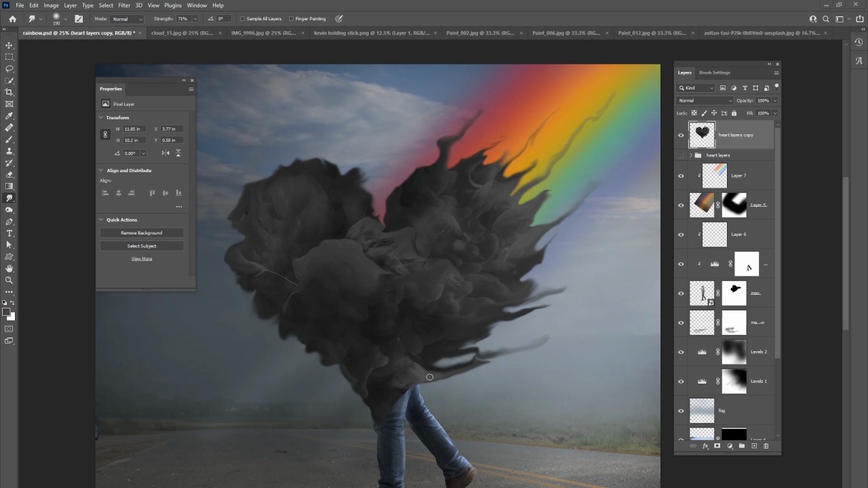868x488 pixels.
Task: Add layer style via fx icon
Action: click(x=705, y=446)
